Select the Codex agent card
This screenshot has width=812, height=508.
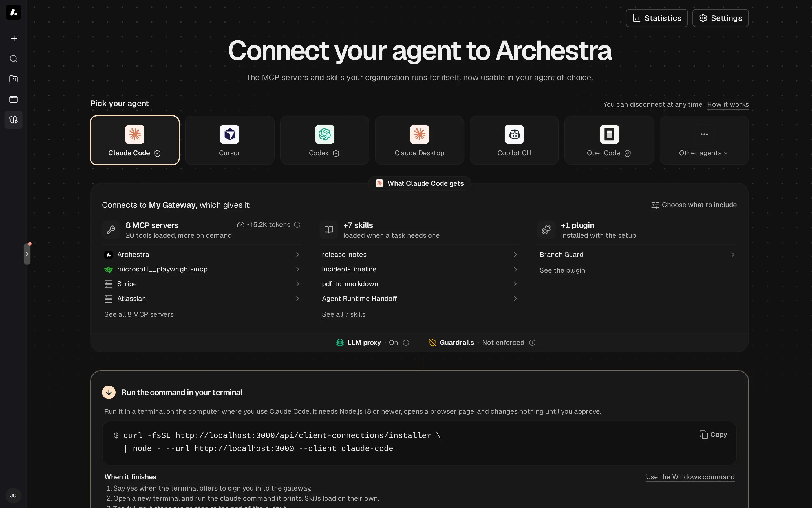(x=325, y=140)
